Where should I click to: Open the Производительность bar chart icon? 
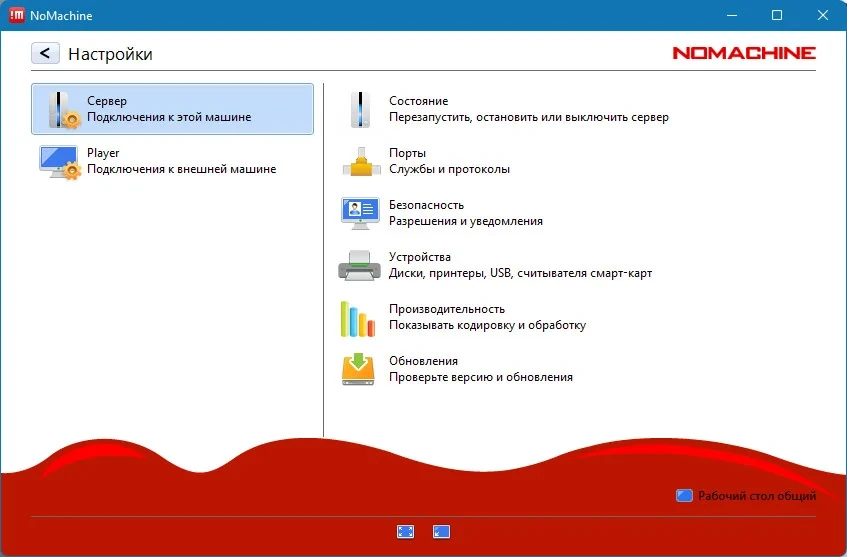point(358,319)
